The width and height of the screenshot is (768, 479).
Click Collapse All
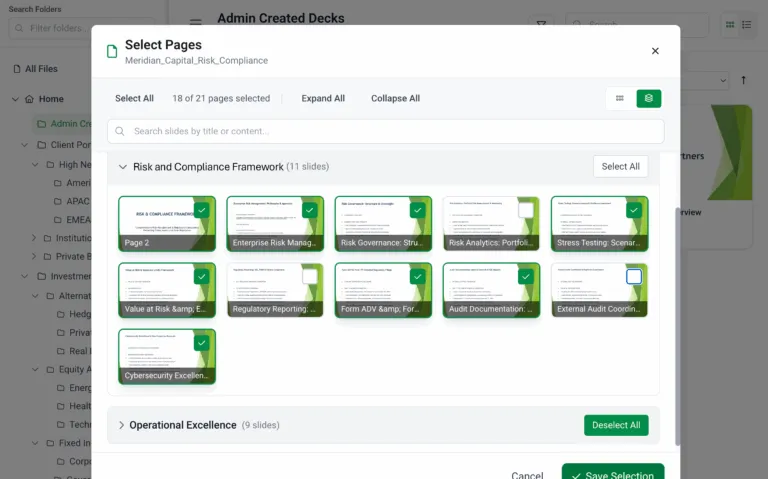(395, 98)
